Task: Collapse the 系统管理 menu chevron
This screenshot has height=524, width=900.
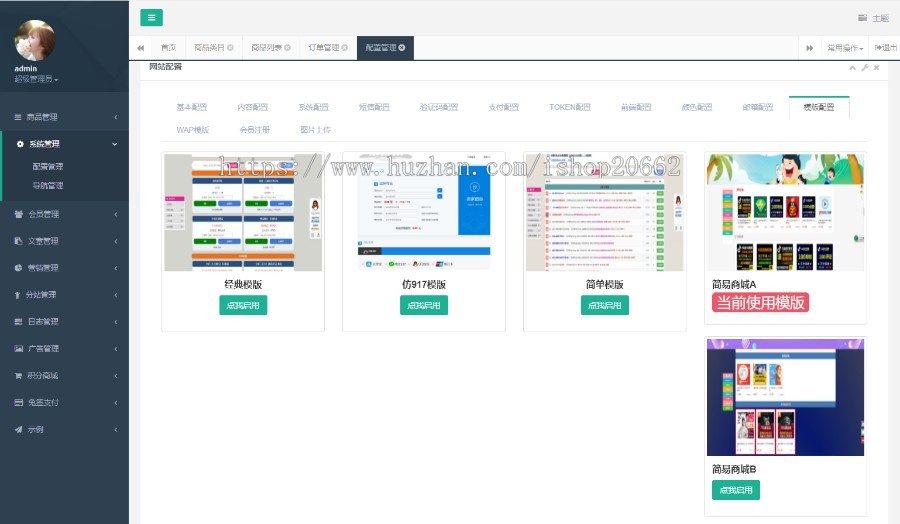Action: pyautogui.click(x=115, y=144)
